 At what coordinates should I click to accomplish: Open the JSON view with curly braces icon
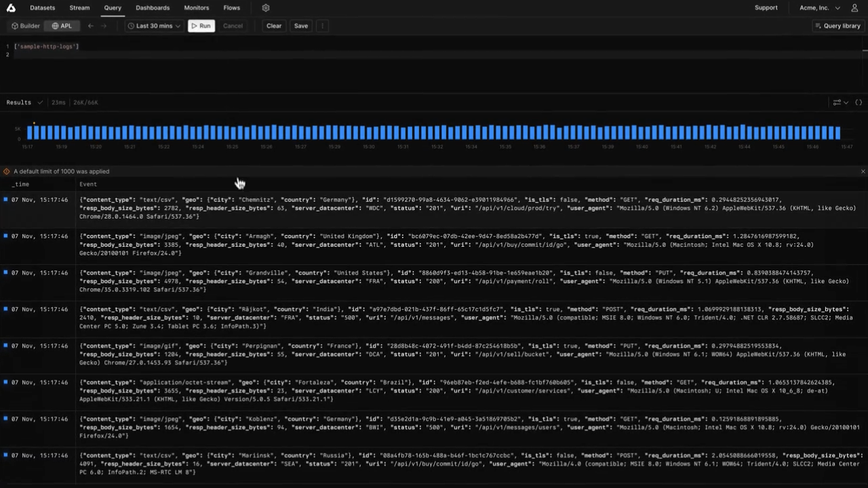[x=859, y=102]
